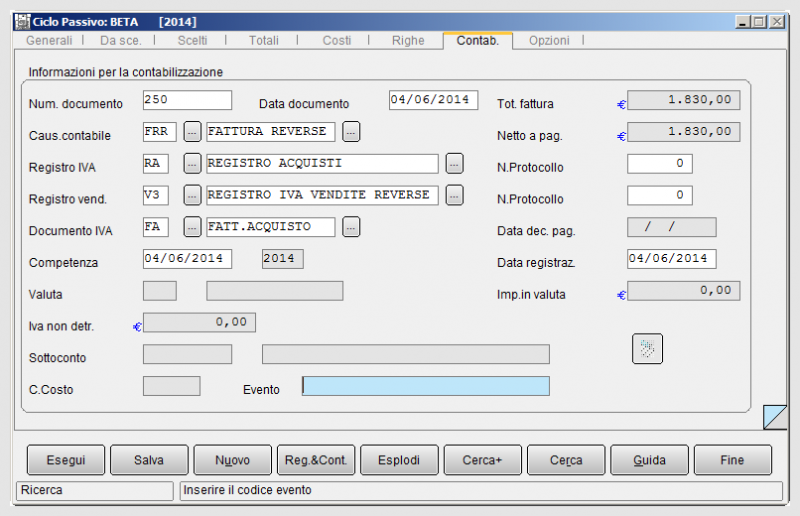
Task: Click the REGISTRO ACQUISTI description field
Action: 322,163
